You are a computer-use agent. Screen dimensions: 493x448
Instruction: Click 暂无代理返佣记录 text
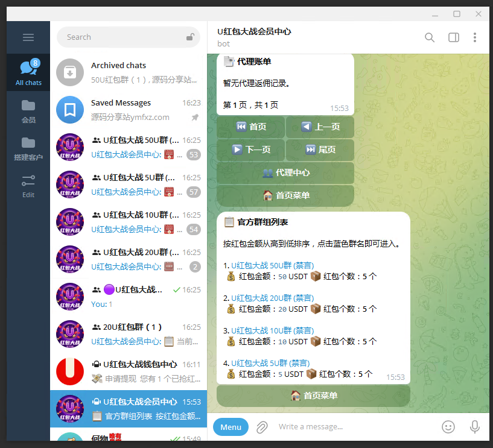(256, 83)
